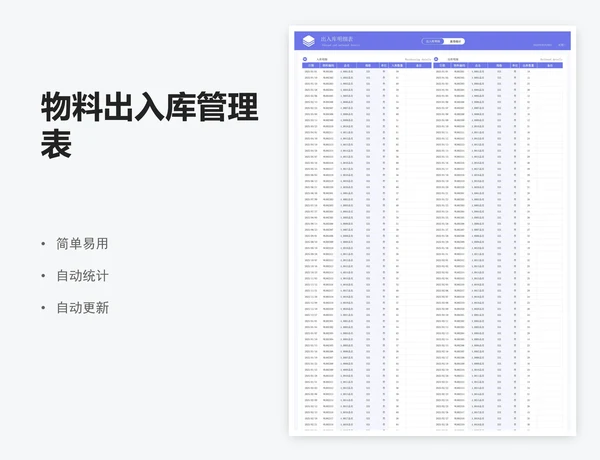This screenshot has height=460, width=600.
Task: Click the round icon beside 出库明细 section title
Action: coord(437,59)
